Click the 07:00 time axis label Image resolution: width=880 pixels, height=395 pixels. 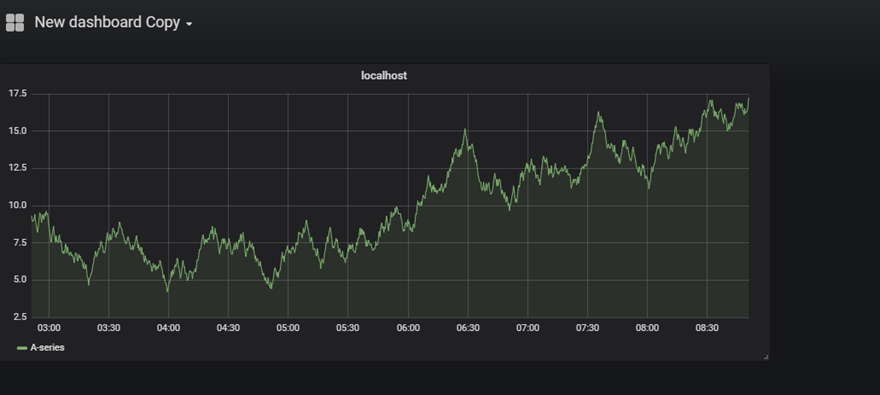pos(528,328)
